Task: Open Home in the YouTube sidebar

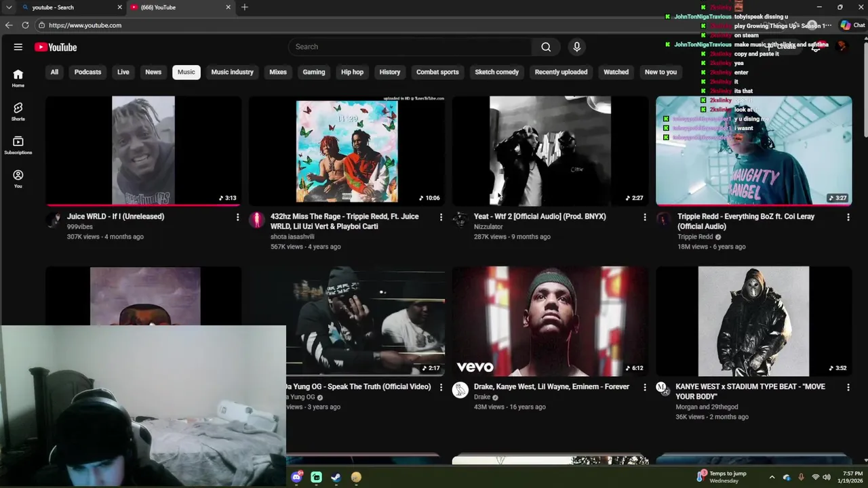Action: point(18,78)
